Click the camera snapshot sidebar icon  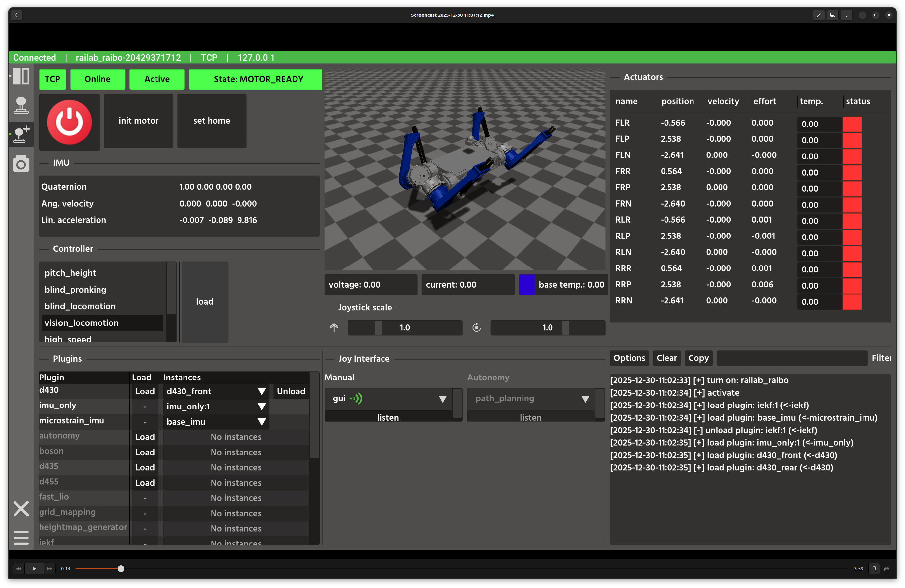click(21, 164)
